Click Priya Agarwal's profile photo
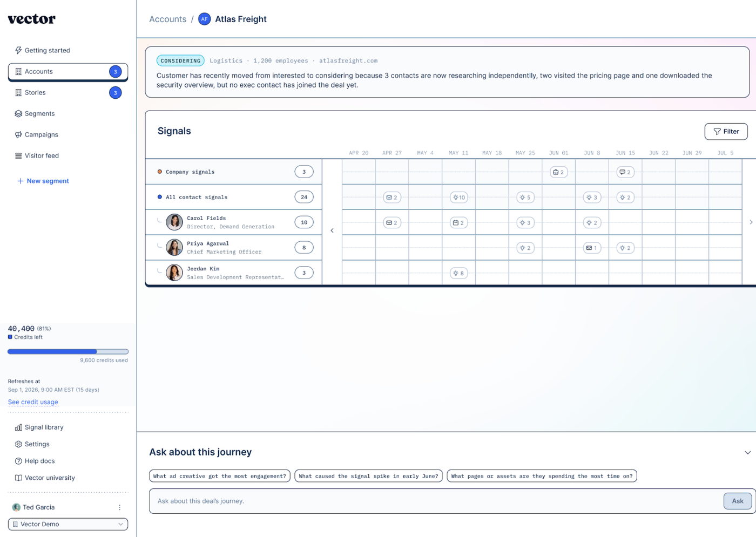This screenshot has height=537, width=756. (x=174, y=248)
